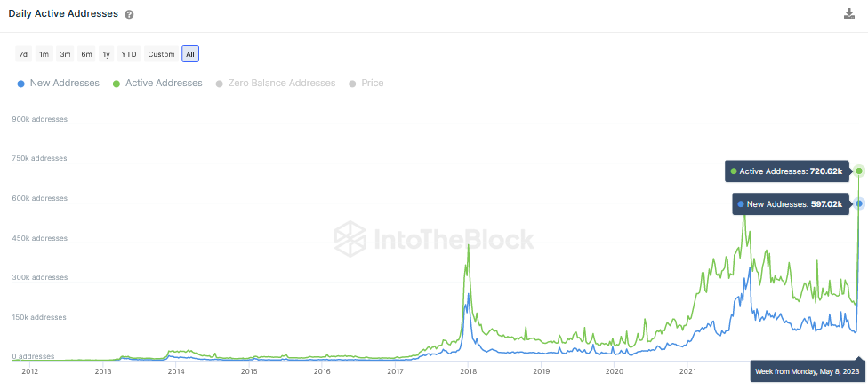Choose the YTD time range

(129, 54)
